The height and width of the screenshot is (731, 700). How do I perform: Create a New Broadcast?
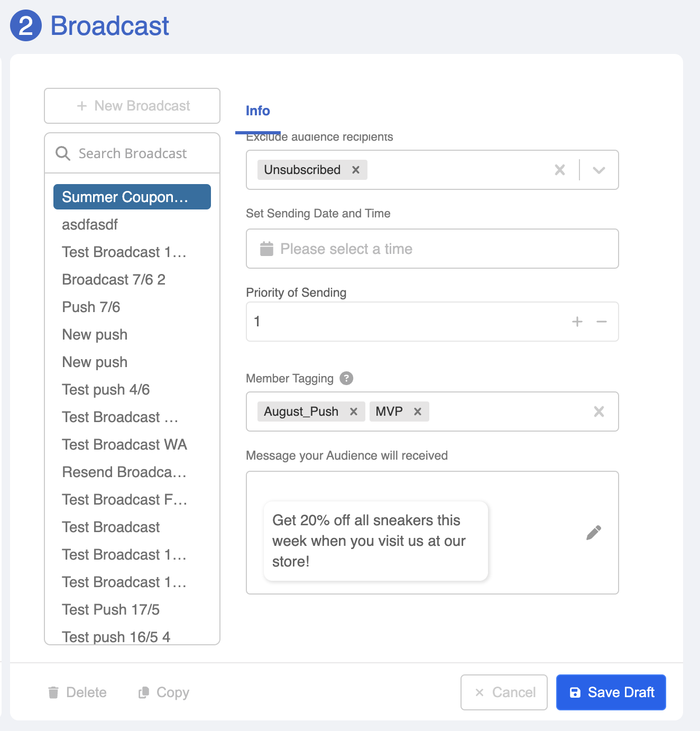point(132,106)
